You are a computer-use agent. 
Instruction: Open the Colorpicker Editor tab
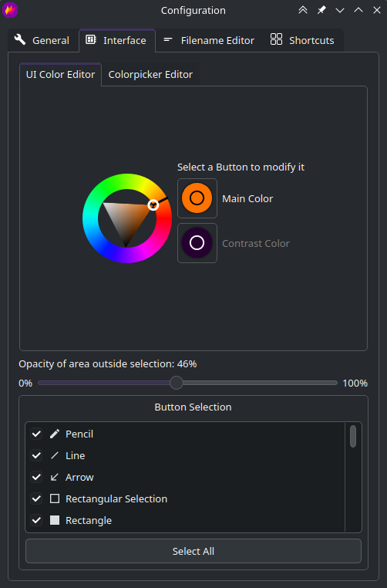pyautogui.click(x=150, y=75)
